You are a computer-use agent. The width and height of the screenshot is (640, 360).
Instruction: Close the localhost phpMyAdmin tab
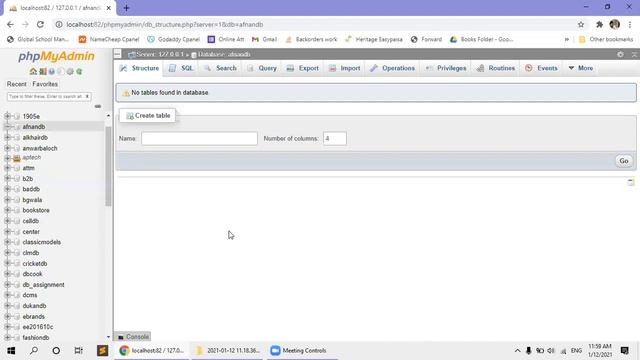(109, 8)
